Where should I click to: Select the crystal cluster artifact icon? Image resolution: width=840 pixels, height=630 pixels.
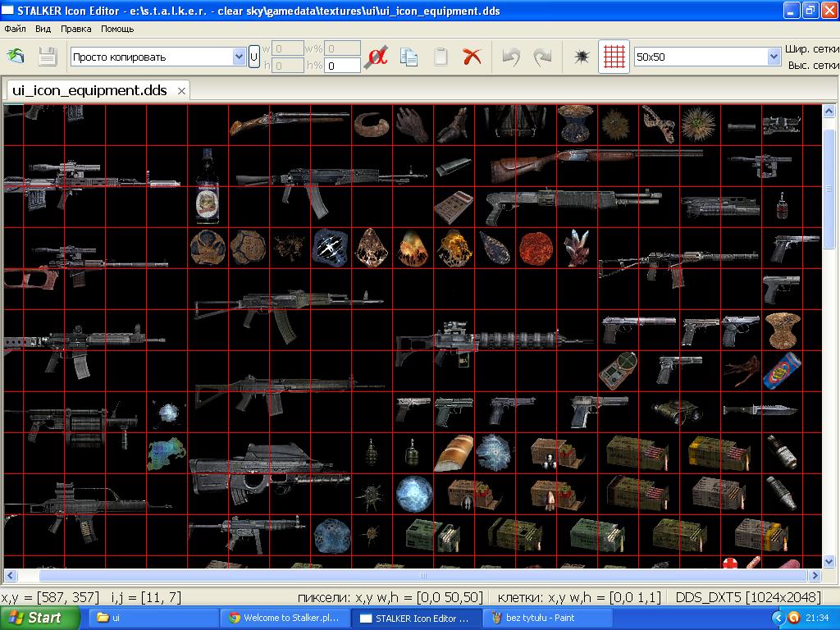577,248
